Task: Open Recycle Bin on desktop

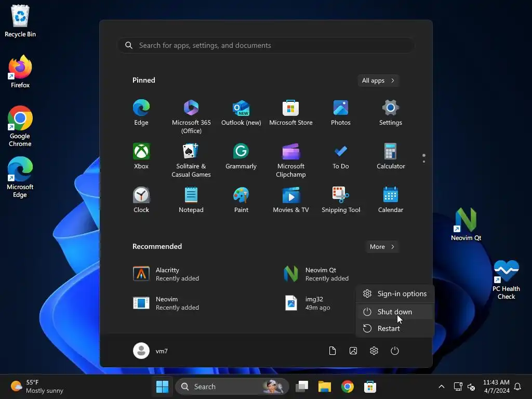Action: [20, 21]
